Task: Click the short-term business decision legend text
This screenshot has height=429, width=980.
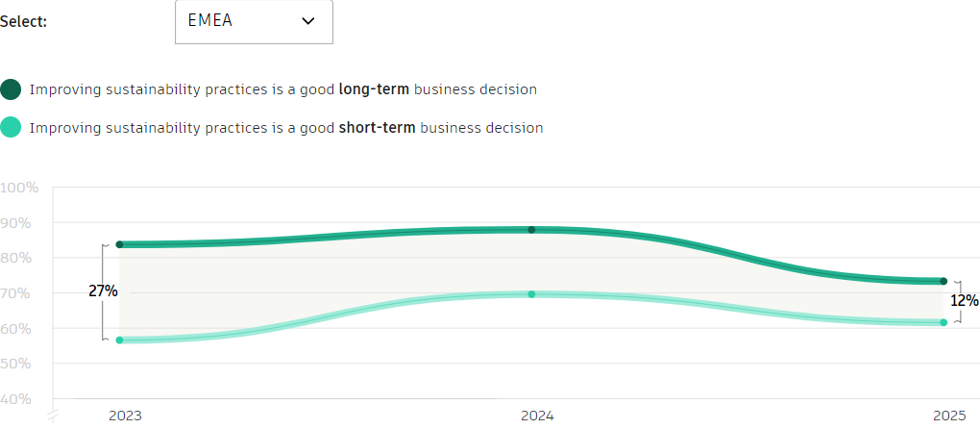Action: (286, 127)
